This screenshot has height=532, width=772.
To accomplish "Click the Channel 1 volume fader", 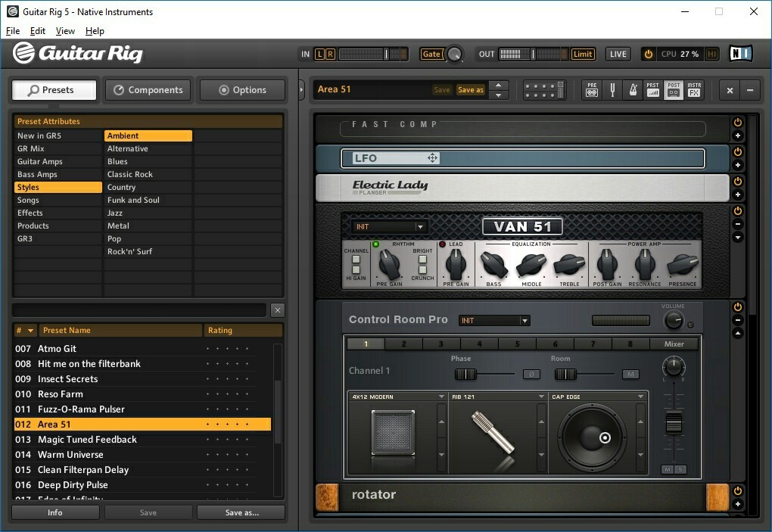I will click(x=674, y=422).
